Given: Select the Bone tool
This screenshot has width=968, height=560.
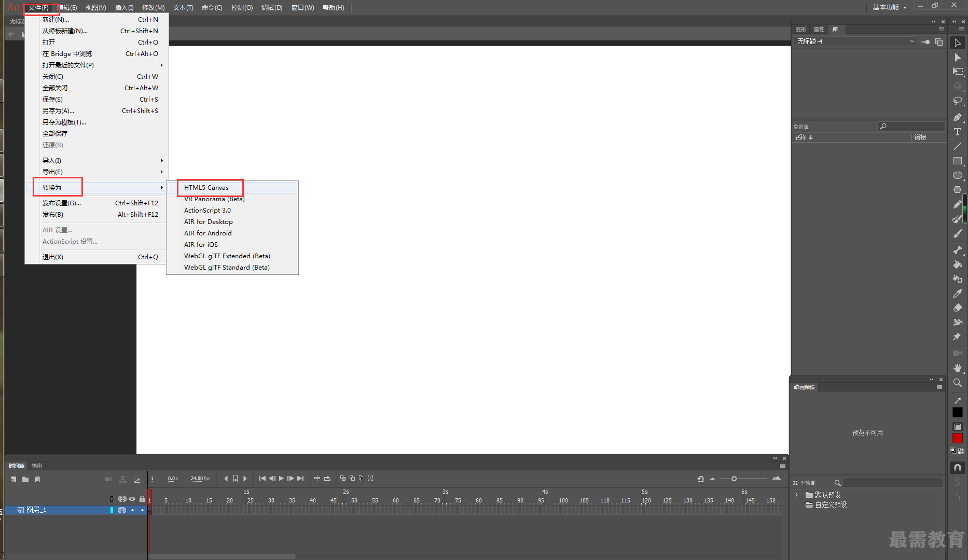Looking at the screenshot, I should [x=958, y=250].
